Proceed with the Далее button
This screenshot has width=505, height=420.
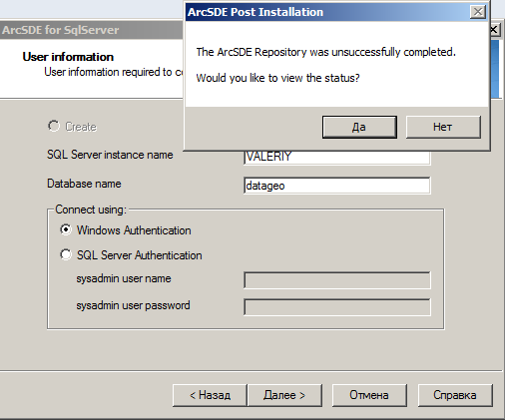pos(284,395)
